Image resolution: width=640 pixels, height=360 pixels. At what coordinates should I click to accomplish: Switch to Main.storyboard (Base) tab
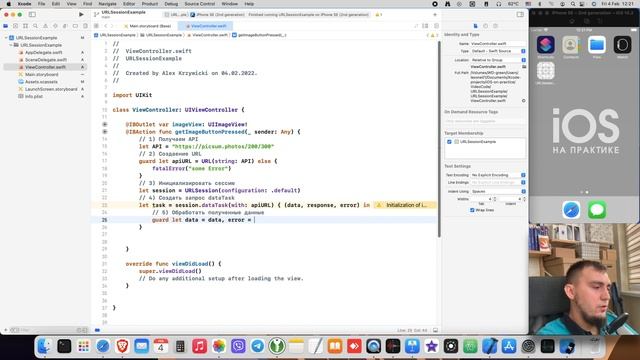148,26
